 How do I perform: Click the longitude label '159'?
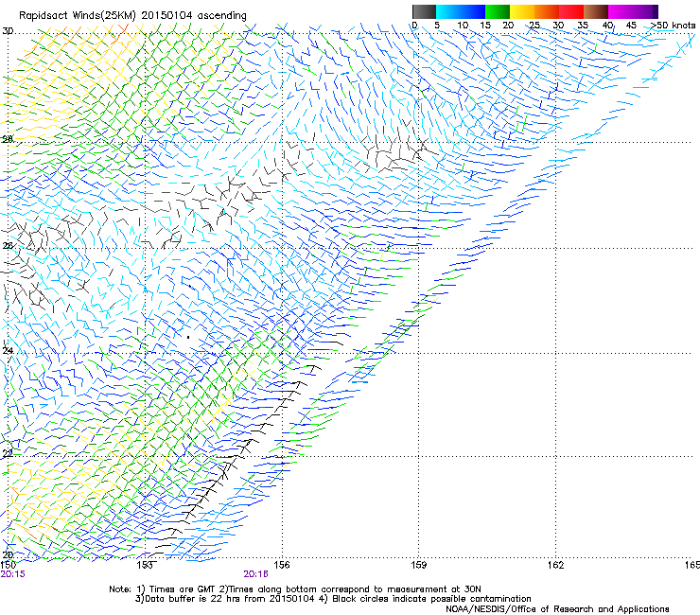[x=419, y=565]
